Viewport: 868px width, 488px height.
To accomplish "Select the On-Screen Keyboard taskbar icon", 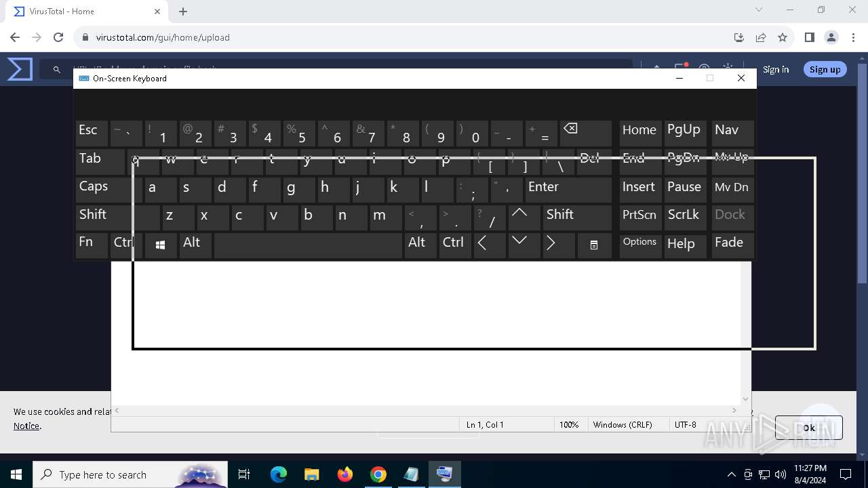I will 445,474.
